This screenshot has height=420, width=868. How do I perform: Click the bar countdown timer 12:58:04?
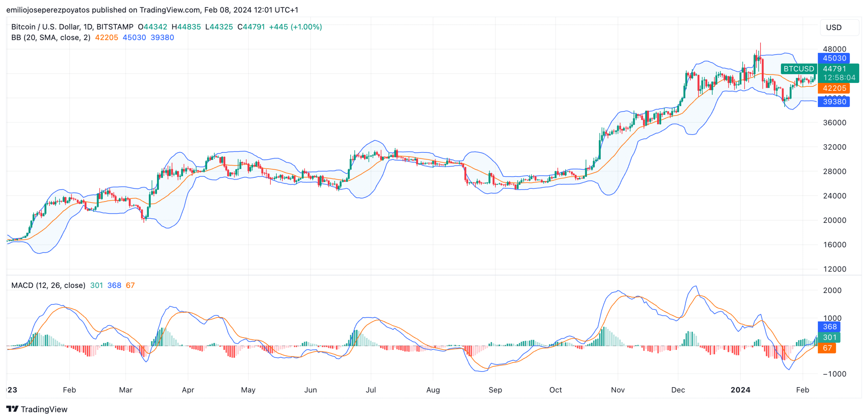tap(839, 78)
